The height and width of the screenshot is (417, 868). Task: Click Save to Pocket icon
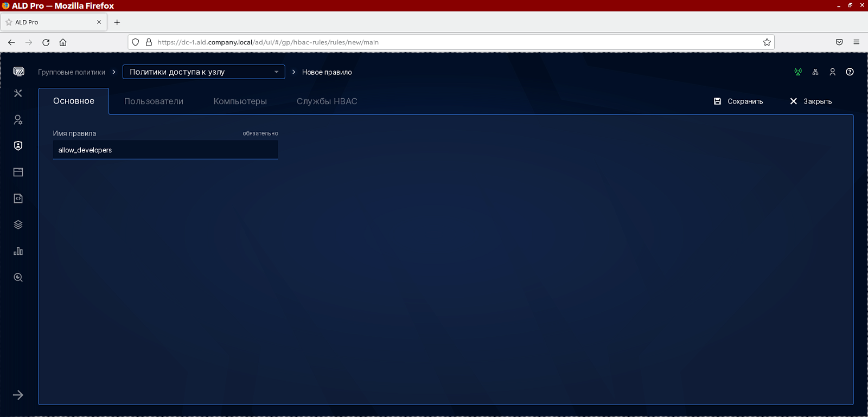[x=839, y=42]
